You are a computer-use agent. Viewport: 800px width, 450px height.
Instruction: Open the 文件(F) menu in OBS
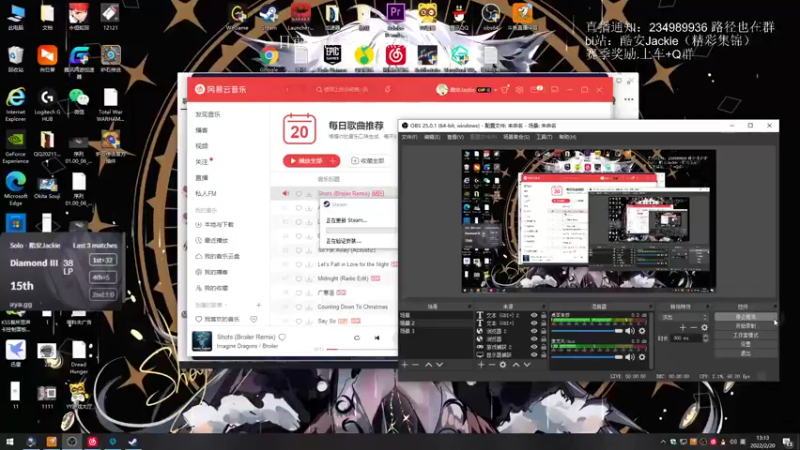coord(409,137)
